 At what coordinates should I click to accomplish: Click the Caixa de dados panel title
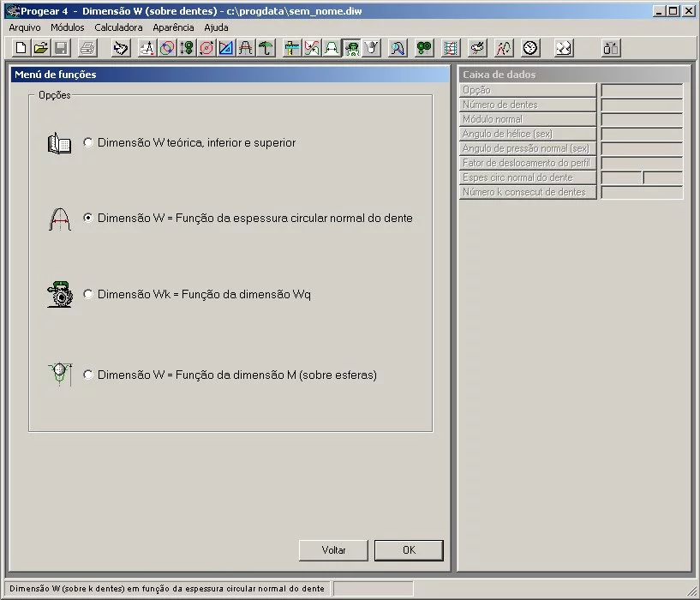[500, 75]
